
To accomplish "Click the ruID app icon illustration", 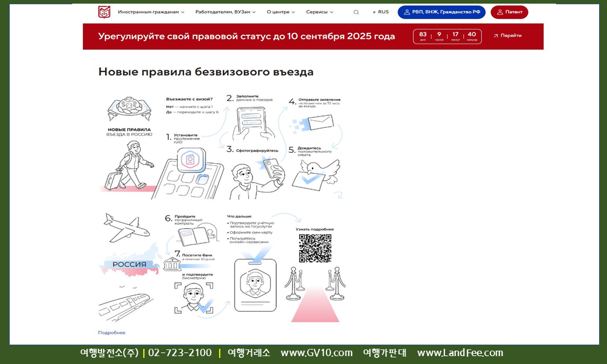I will 190,161.
